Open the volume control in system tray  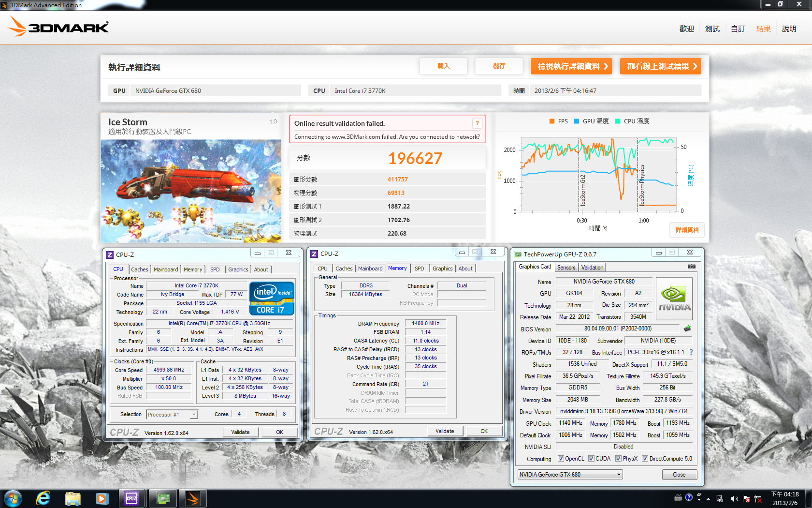point(734,499)
